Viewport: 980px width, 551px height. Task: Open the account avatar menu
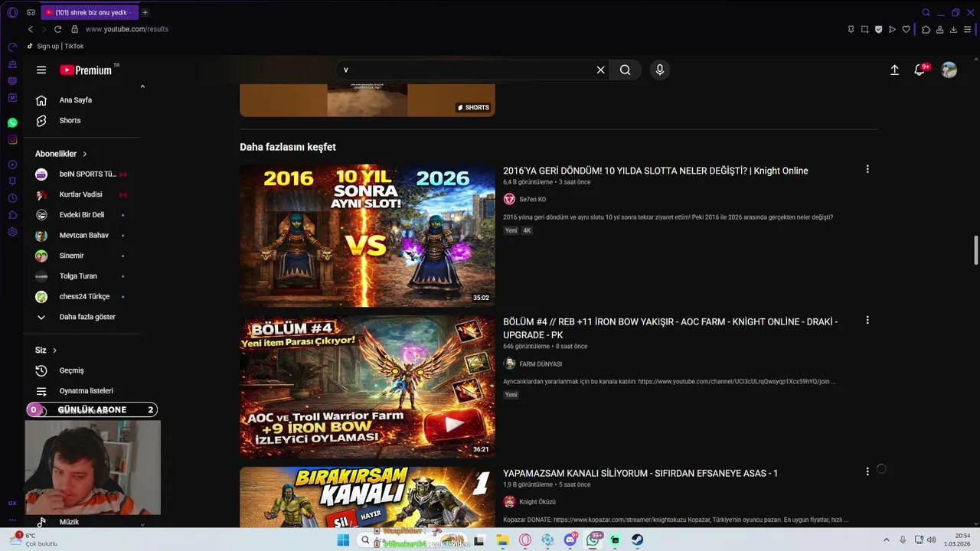(x=949, y=70)
